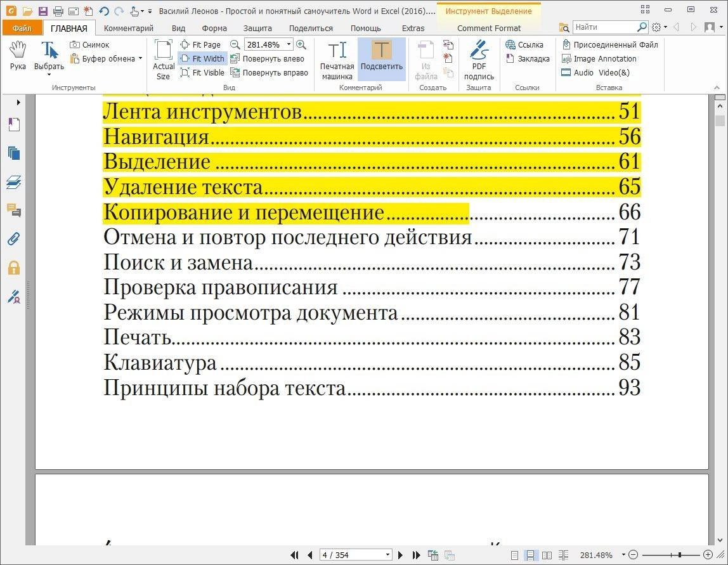This screenshot has width=728, height=565.
Task: Click the 'Клавиатура' contents entry
Action: click(x=372, y=362)
